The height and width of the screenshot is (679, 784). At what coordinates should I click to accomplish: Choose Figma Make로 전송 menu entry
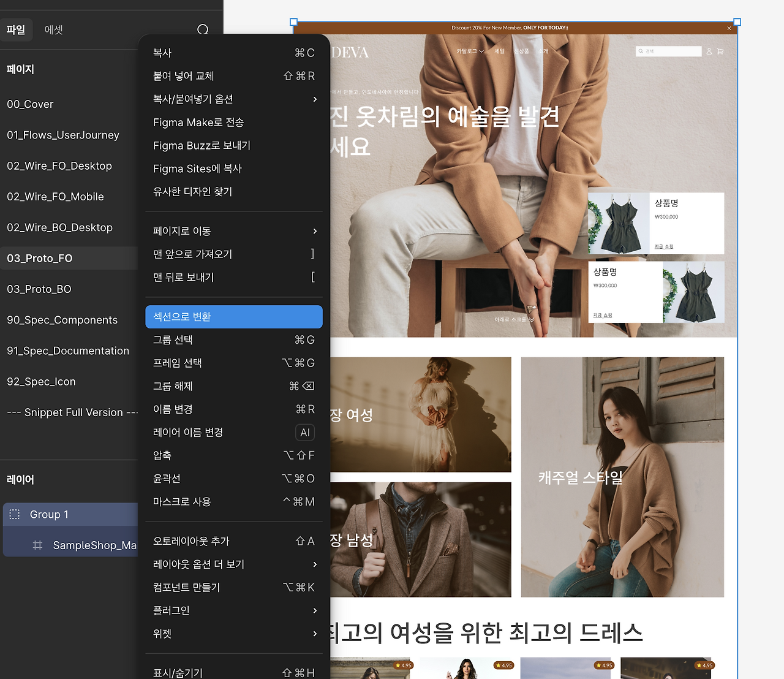pyautogui.click(x=198, y=122)
